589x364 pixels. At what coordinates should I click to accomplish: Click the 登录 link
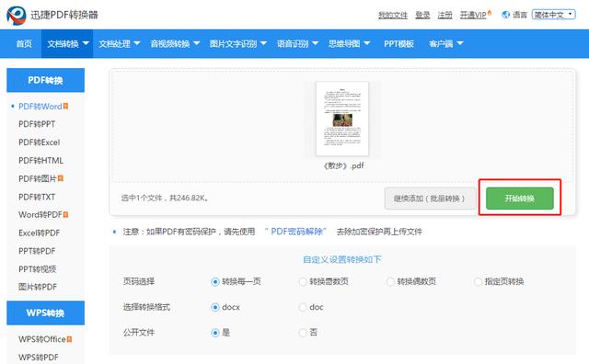point(422,15)
